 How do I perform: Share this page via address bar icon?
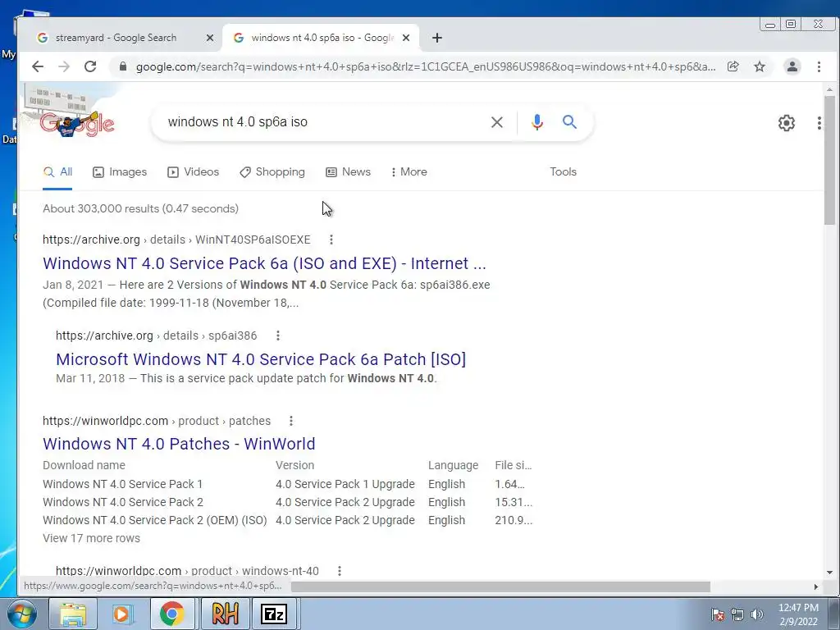click(x=733, y=66)
